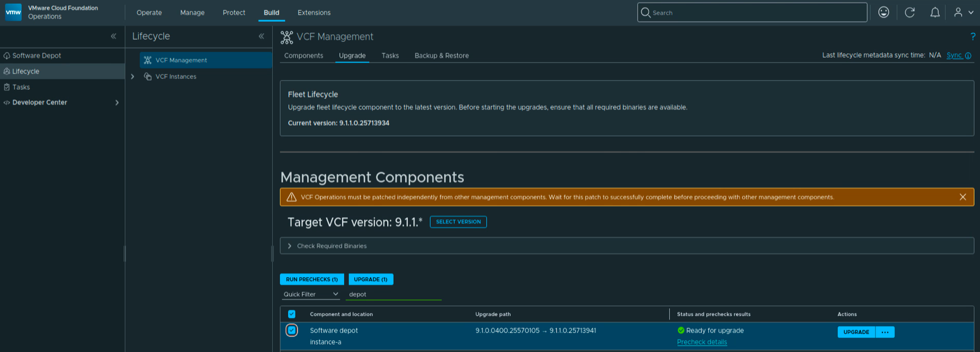Image resolution: width=980 pixels, height=352 pixels.
Task: Click Status and prechecks results column header
Action: point(714,314)
